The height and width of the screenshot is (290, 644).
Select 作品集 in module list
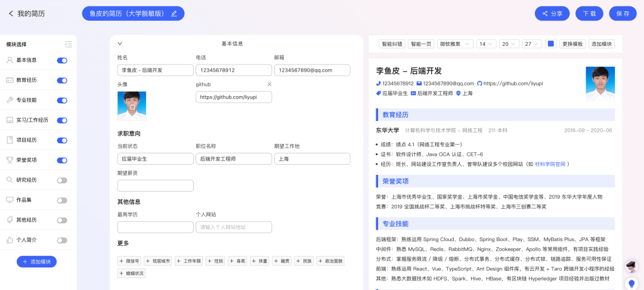click(24, 200)
